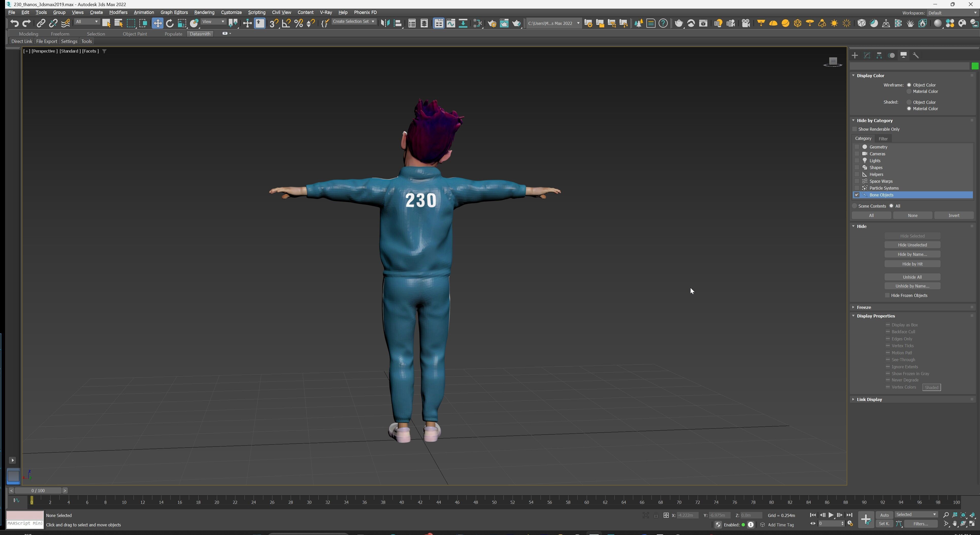Click the Undo icon
Viewport: 980px width, 535px height.
point(14,24)
